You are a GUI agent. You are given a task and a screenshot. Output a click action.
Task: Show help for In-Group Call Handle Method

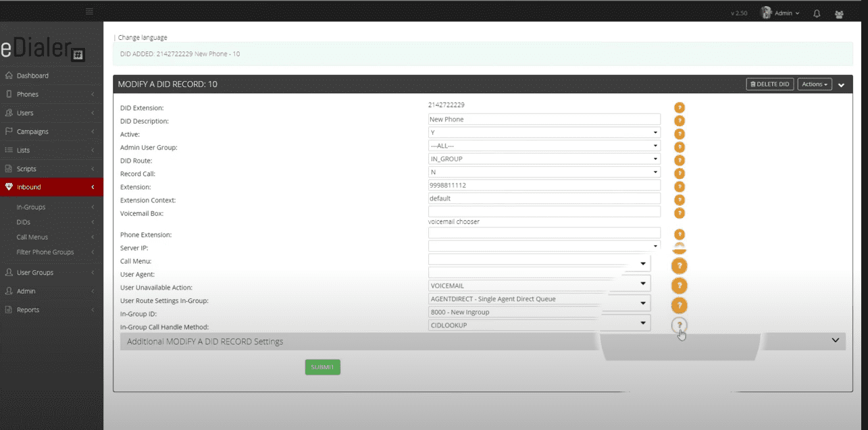point(680,325)
